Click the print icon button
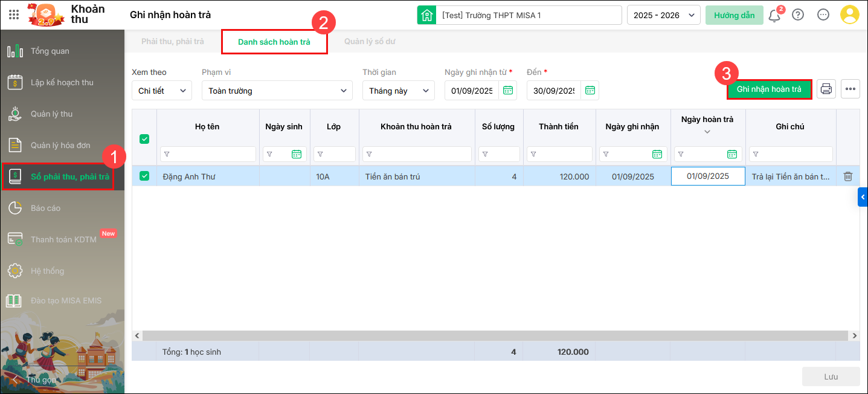868x394 pixels. pyautogui.click(x=826, y=89)
